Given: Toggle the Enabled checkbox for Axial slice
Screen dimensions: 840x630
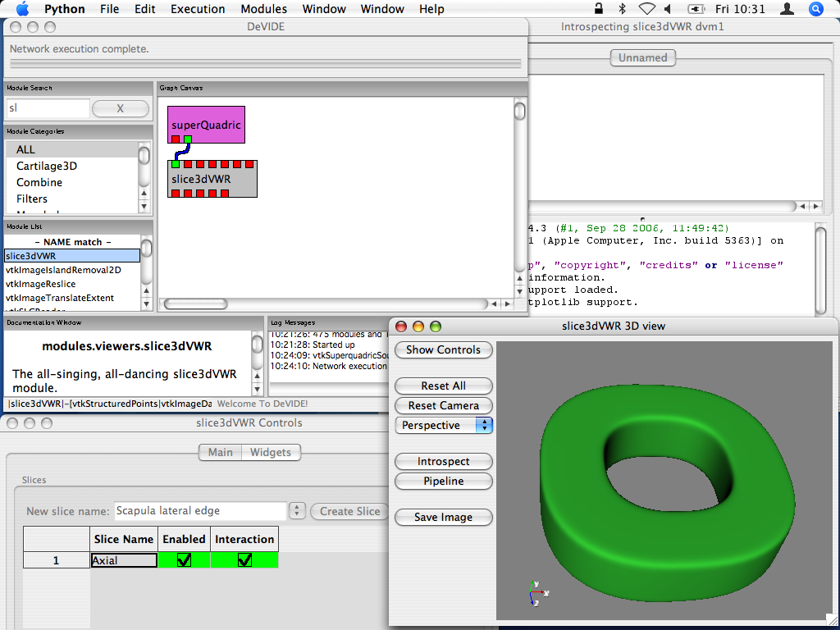Looking at the screenshot, I should click(x=184, y=560).
